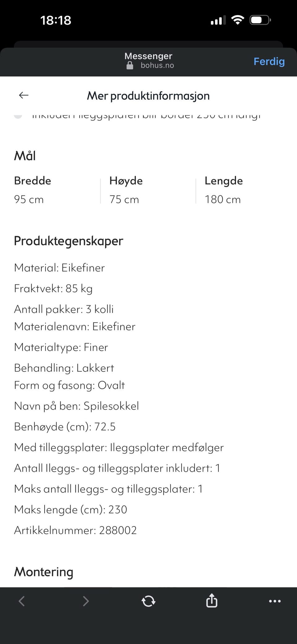Expand the Montering section

pyautogui.click(x=43, y=572)
